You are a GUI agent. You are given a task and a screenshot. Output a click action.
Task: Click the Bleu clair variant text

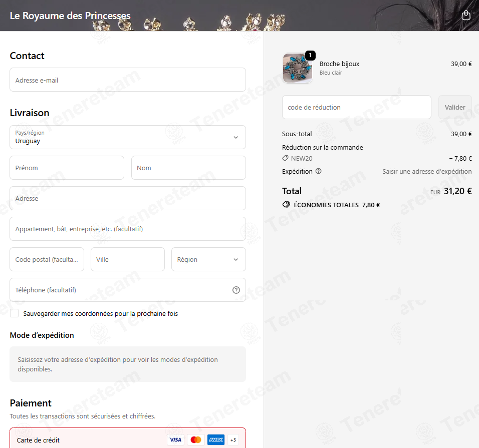331,73
